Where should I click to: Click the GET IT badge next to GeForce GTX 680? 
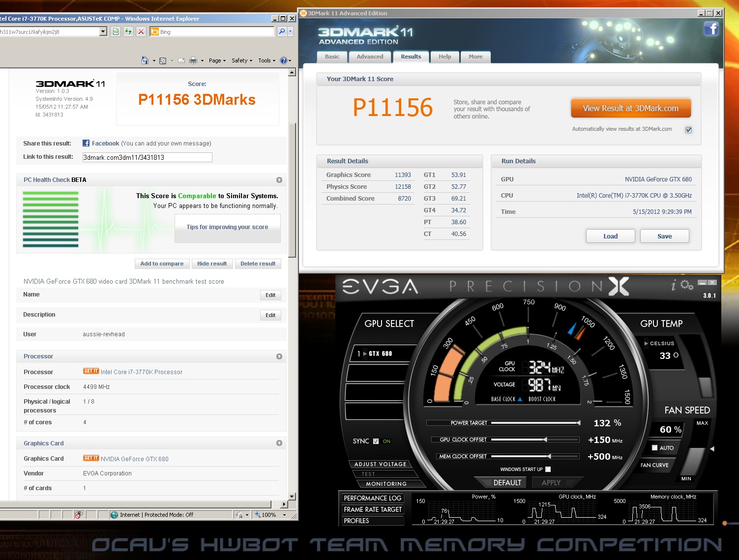(x=91, y=458)
